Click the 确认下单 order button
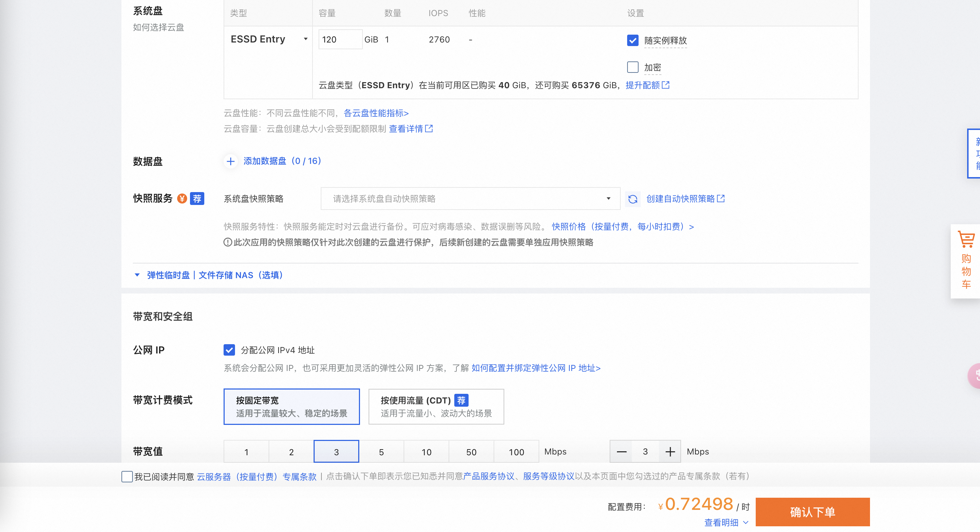Screen dimensions: 980x532 click(x=812, y=512)
